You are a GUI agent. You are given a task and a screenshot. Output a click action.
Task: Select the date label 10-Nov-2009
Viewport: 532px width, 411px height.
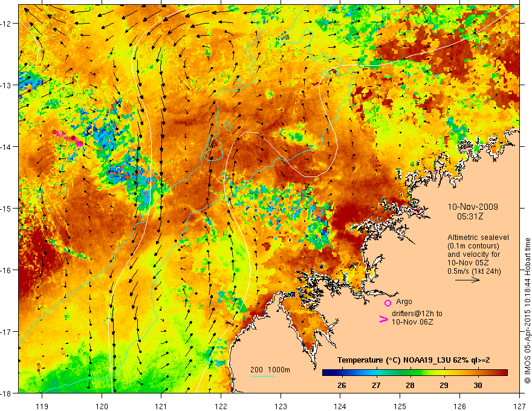(x=473, y=207)
